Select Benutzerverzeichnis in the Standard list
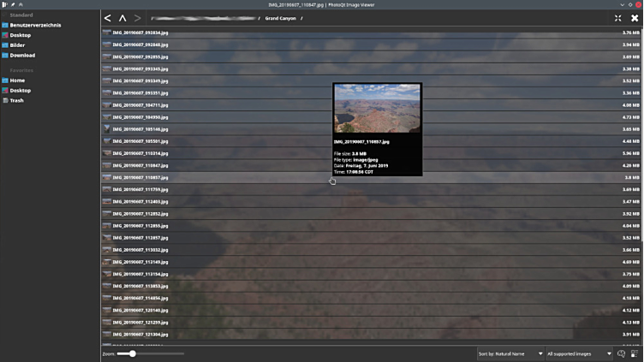This screenshot has width=644, height=362. pyautogui.click(x=34, y=25)
